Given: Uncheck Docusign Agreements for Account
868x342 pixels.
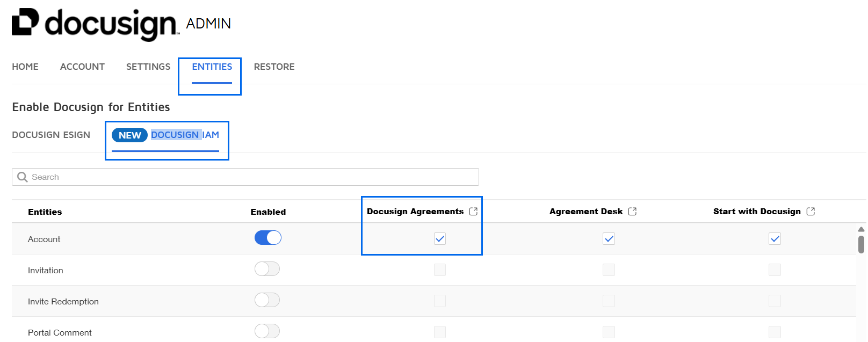Looking at the screenshot, I should (x=440, y=238).
